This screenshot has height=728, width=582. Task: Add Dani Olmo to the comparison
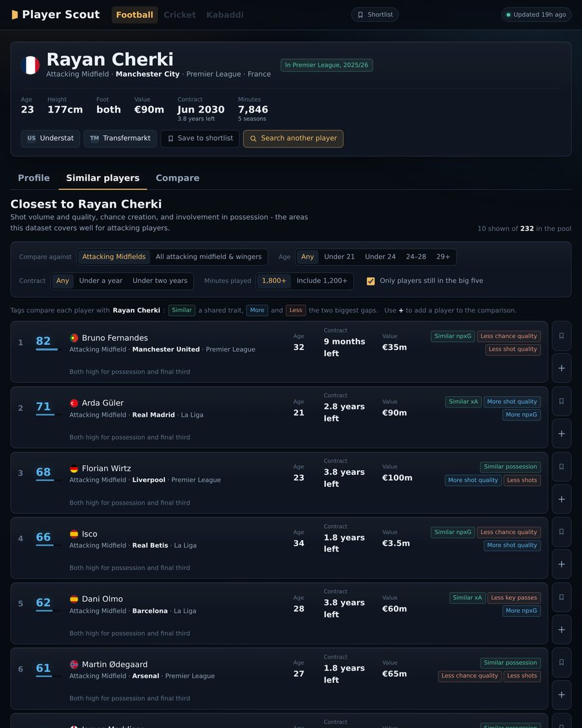pyautogui.click(x=561, y=630)
